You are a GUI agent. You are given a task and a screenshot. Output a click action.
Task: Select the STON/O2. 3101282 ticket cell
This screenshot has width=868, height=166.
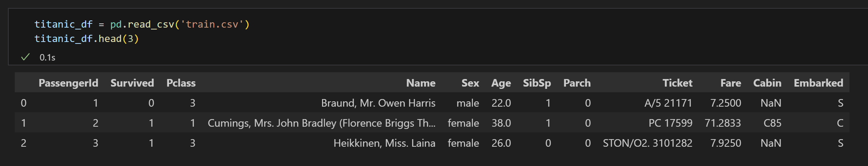647,143
